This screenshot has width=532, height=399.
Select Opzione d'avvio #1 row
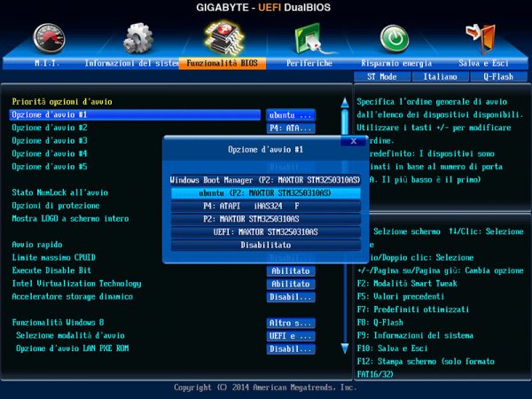point(135,114)
